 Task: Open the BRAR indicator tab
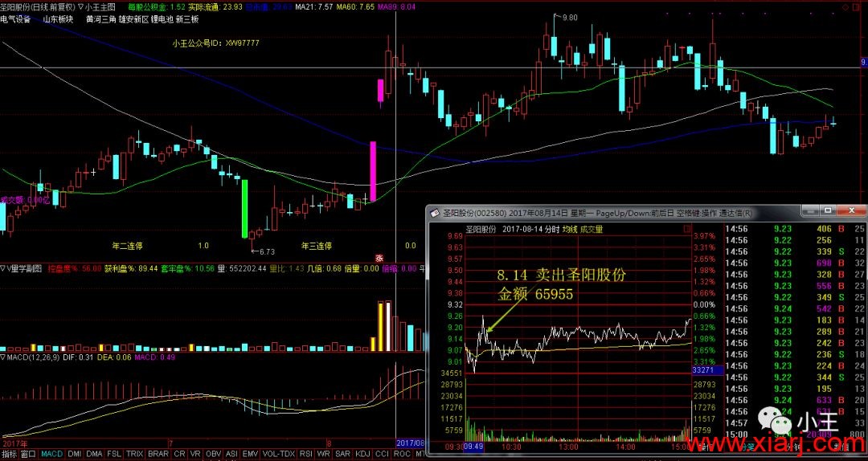158,454
